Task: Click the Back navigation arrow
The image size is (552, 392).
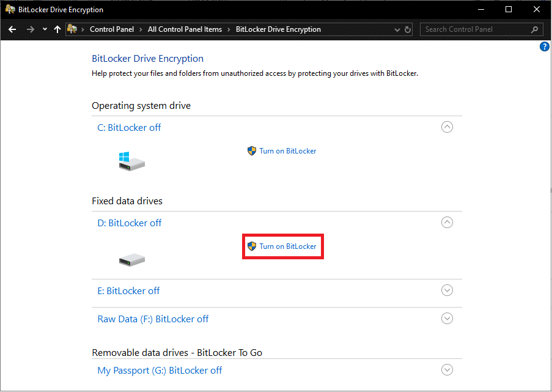Action: 12,29
